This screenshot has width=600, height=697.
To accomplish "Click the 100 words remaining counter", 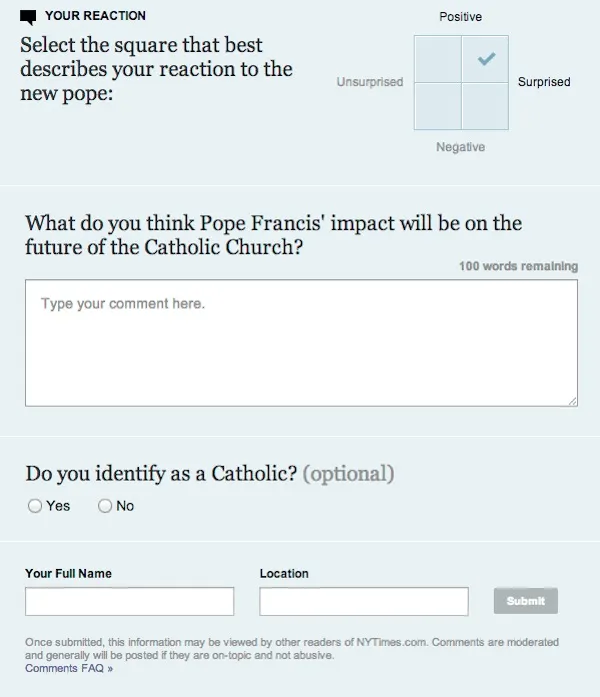I will [518, 266].
